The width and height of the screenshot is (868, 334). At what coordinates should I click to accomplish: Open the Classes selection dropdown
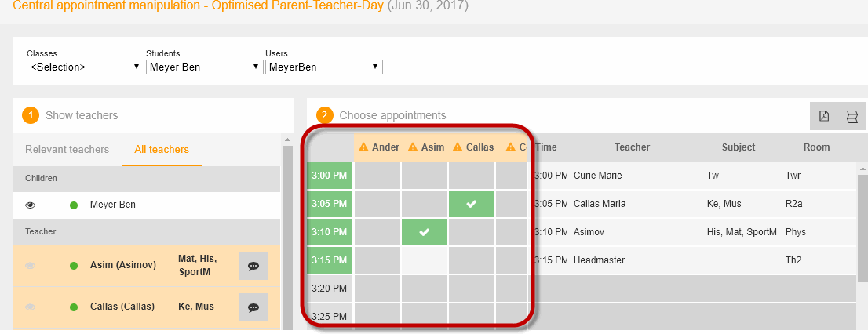[86, 67]
